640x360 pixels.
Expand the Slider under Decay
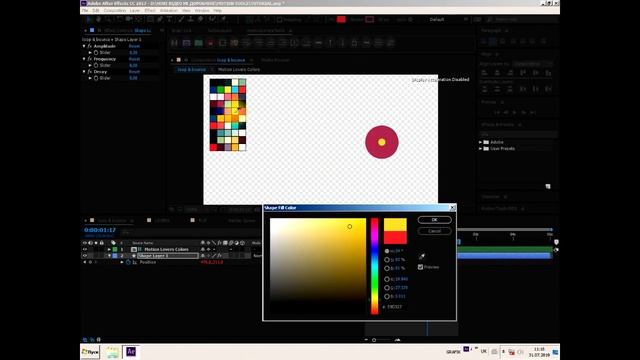click(90, 78)
